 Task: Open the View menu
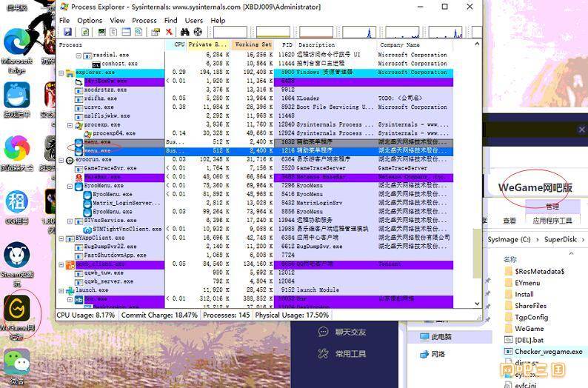pos(117,20)
